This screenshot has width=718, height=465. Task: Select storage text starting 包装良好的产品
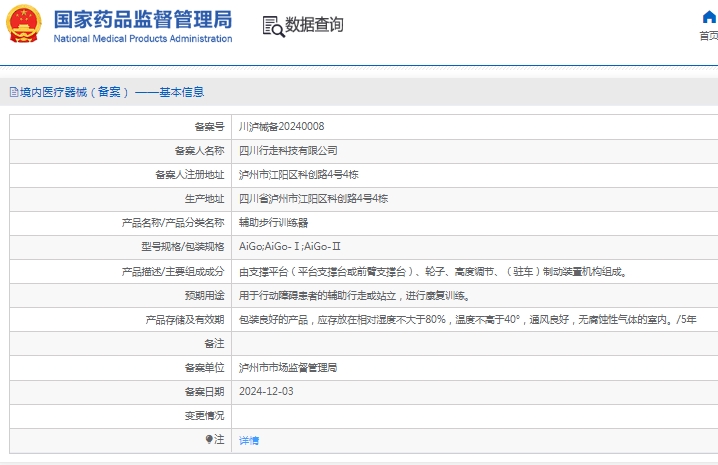coord(468,320)
